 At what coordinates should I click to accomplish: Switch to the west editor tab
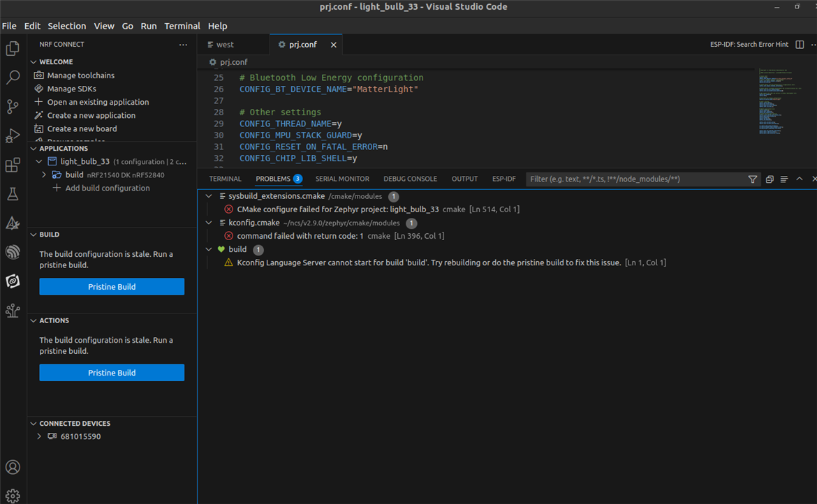click(234, 45)
